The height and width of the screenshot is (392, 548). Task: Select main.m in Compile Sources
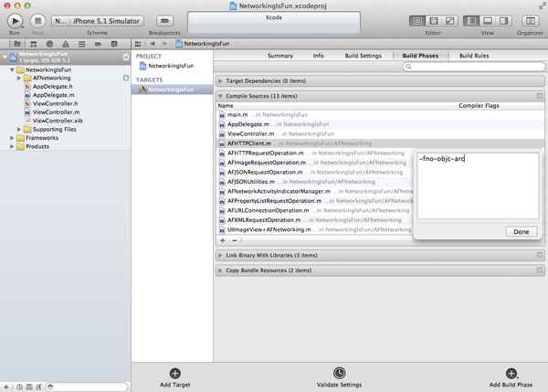(380, 115)
